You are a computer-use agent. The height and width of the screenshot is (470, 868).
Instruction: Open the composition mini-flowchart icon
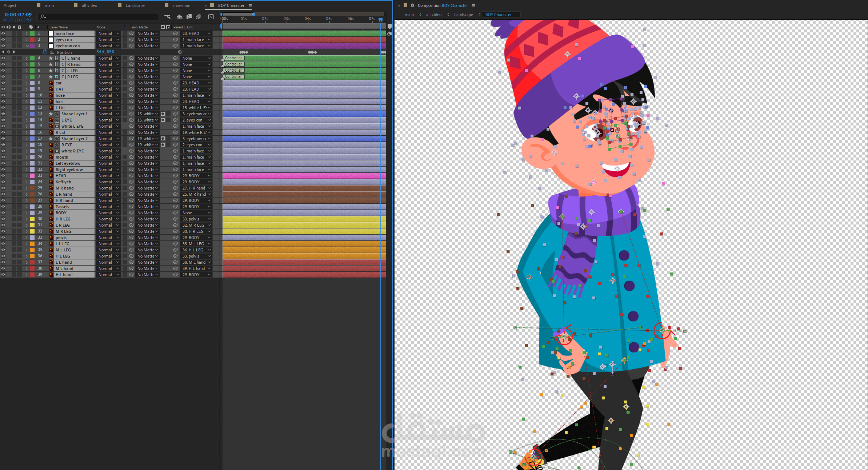tap(167, 17)
